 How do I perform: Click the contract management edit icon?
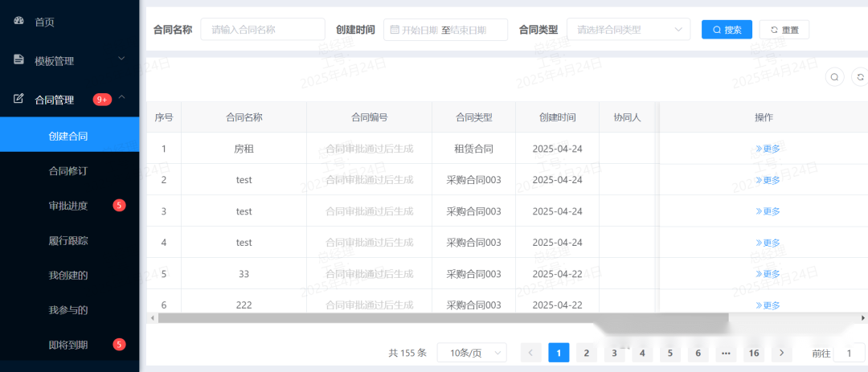tap(19, 99)
